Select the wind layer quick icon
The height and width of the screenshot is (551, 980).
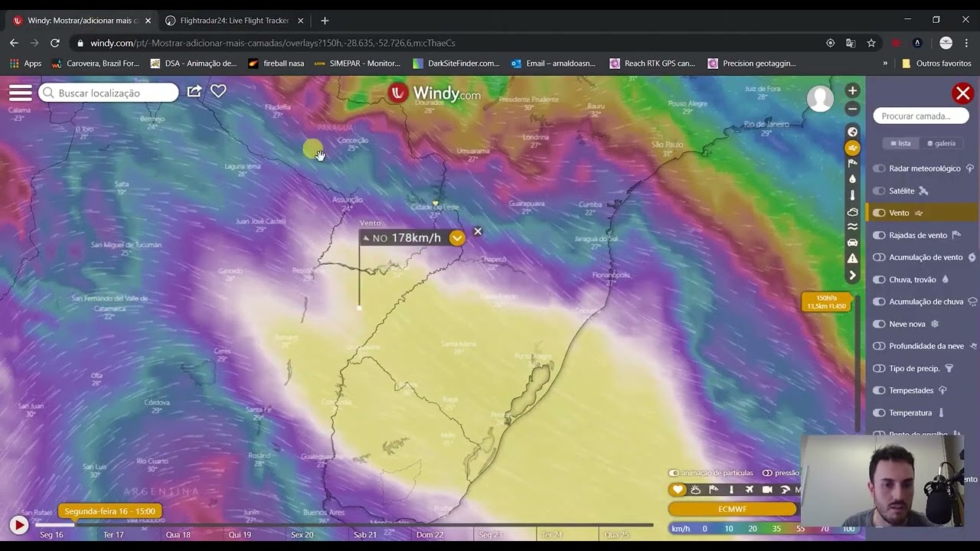point(852,148)
